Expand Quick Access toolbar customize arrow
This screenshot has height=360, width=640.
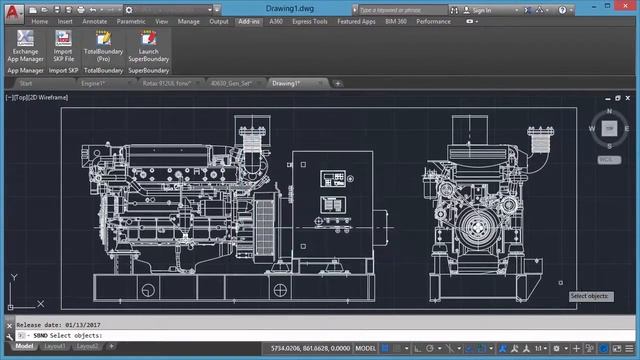[217, 10]
